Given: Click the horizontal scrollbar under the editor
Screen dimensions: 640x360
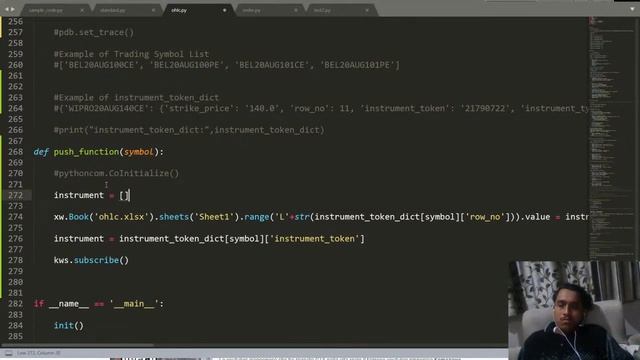Looking at the screenshot, I should [78, 345].
